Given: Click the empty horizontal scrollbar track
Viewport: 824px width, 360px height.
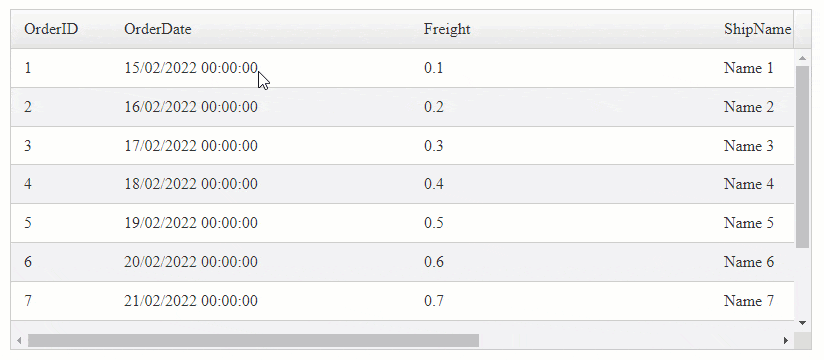Looking at the screenshot, I should click(629, 341).
